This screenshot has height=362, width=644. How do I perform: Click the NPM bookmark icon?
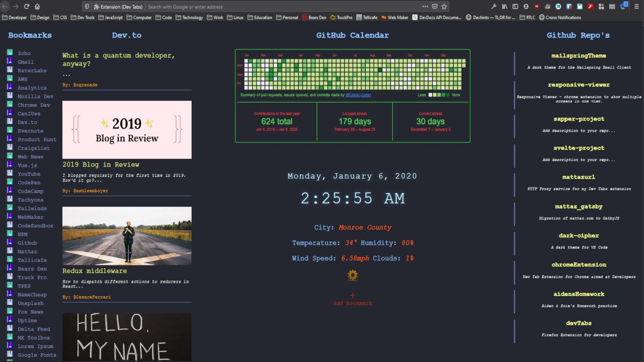pos(10,234)
